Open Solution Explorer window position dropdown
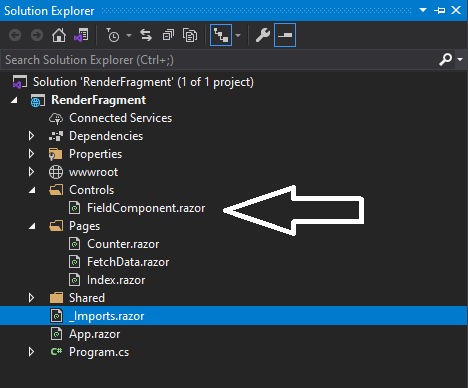The image size is (468, 388). (423, 10)
